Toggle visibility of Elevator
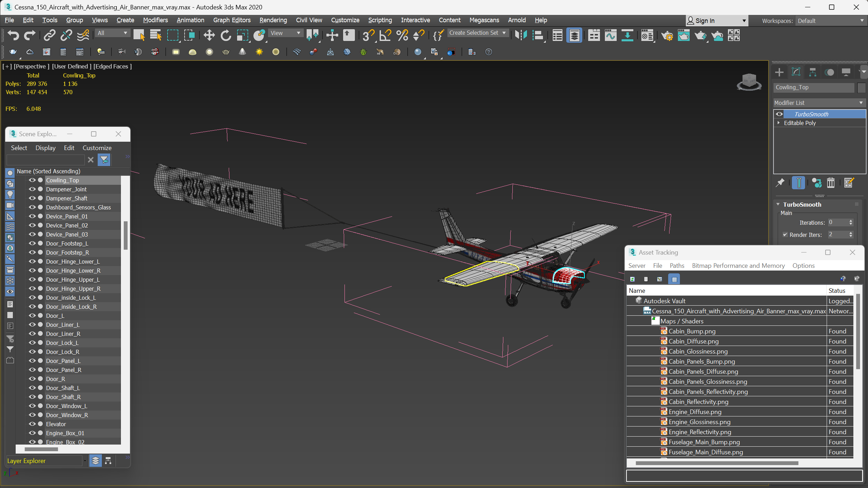868x488 pixels. click(32, 424)
